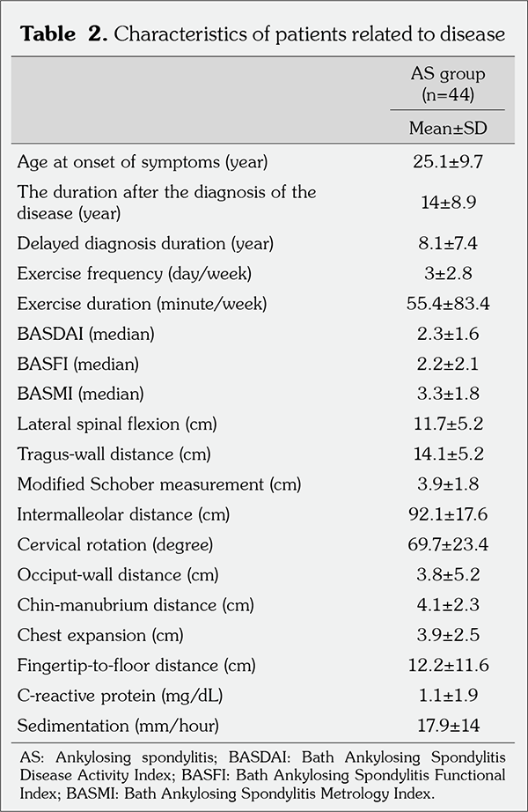Image resolution: width=528 pixels, height=812 pixels.
Task: Click the value 25.1±9.7
Action: (x=447, y=162)
